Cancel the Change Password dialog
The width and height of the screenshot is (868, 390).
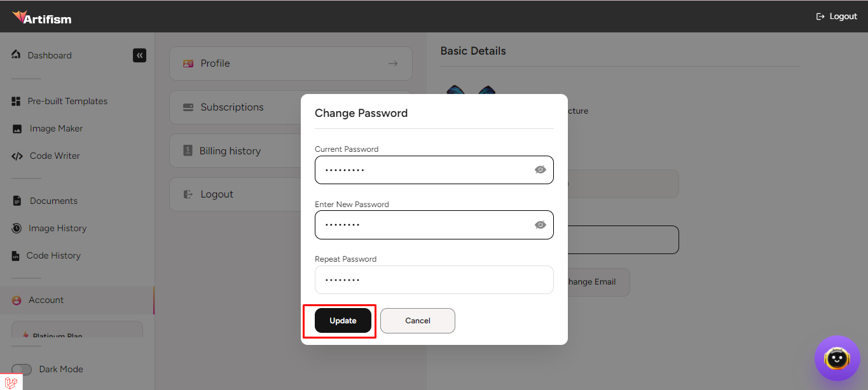pyautogui.click(x=417, y=321)
